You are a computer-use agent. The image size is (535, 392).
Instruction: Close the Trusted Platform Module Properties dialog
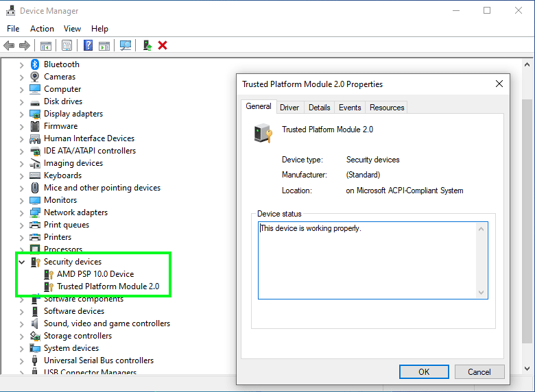tap(499, 84)
